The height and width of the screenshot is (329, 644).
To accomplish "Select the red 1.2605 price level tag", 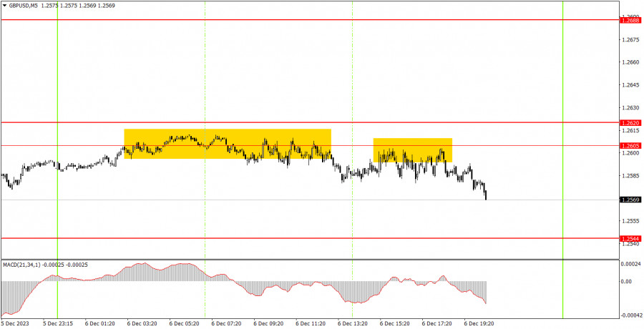I will (630, 146).
